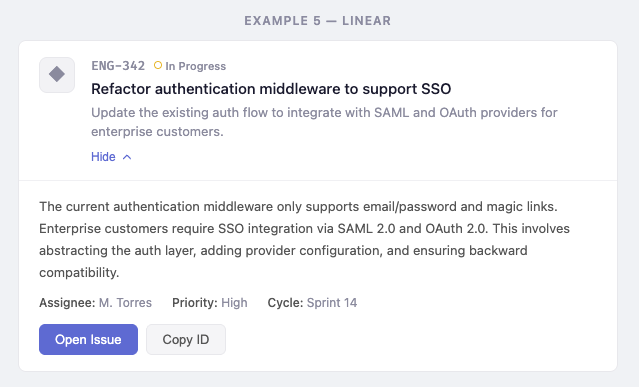
Task: Click the Sprint 14 cycle value
Action: (332, 303)
